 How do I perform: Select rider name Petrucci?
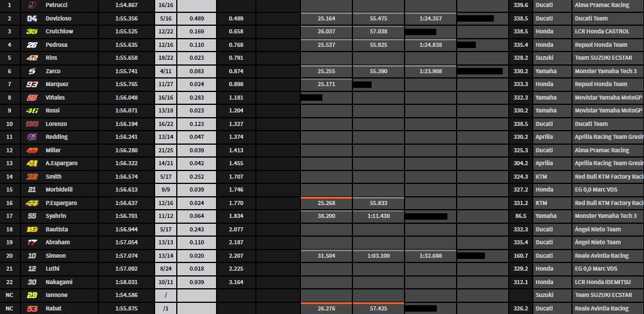point(56,5)
